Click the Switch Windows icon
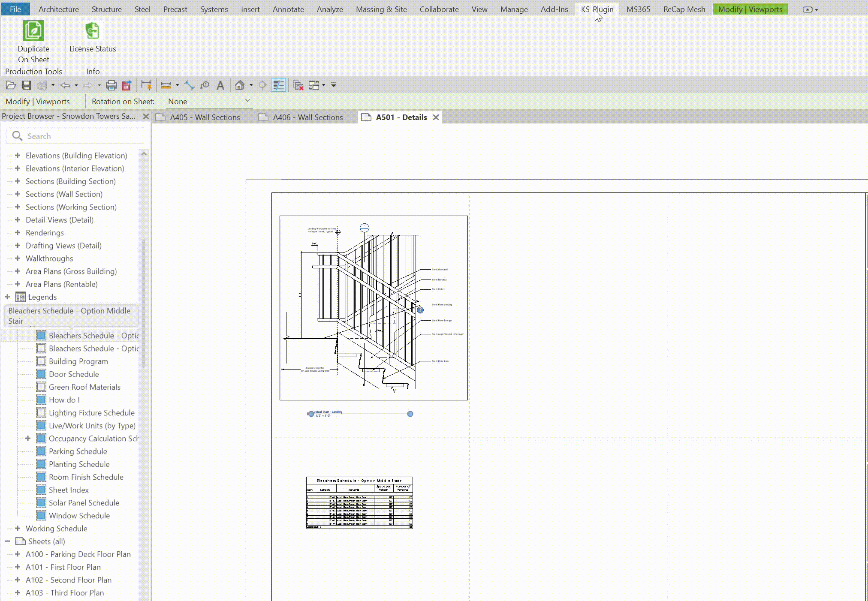 314,85
